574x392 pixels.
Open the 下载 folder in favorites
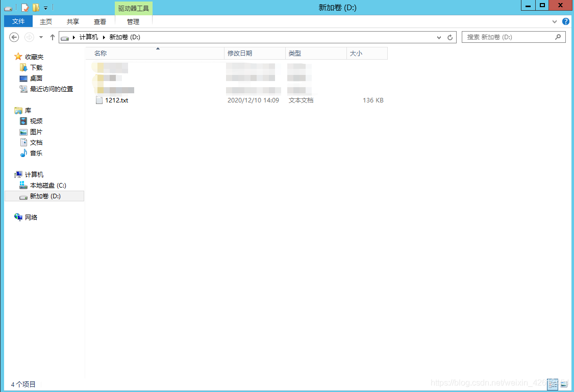pyautogui.click(x=35, y=67)
